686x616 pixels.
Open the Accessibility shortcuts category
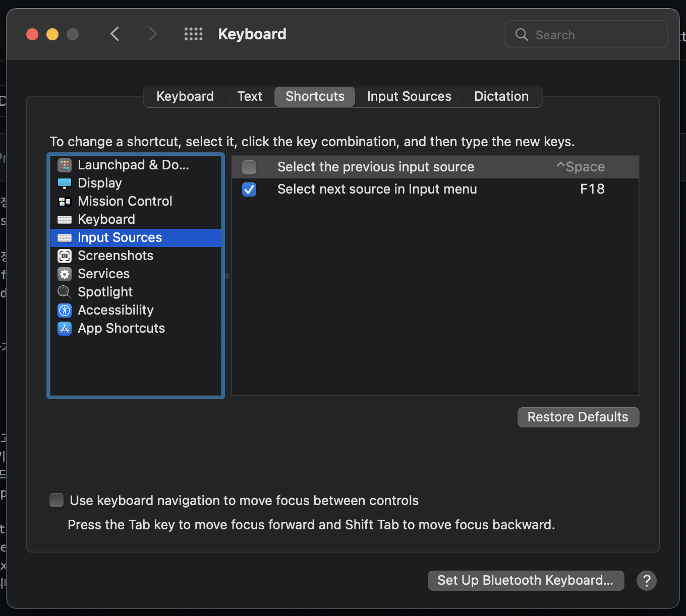tap(65, 310)
